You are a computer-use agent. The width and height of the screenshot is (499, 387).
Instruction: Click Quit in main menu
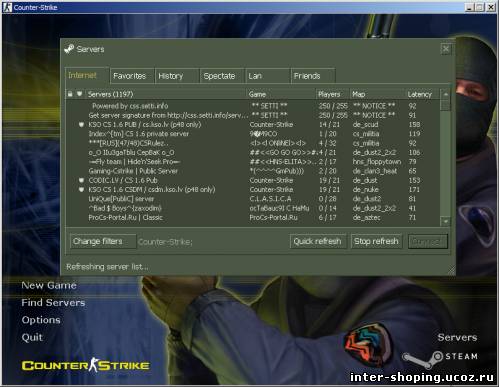pos(32,337)
